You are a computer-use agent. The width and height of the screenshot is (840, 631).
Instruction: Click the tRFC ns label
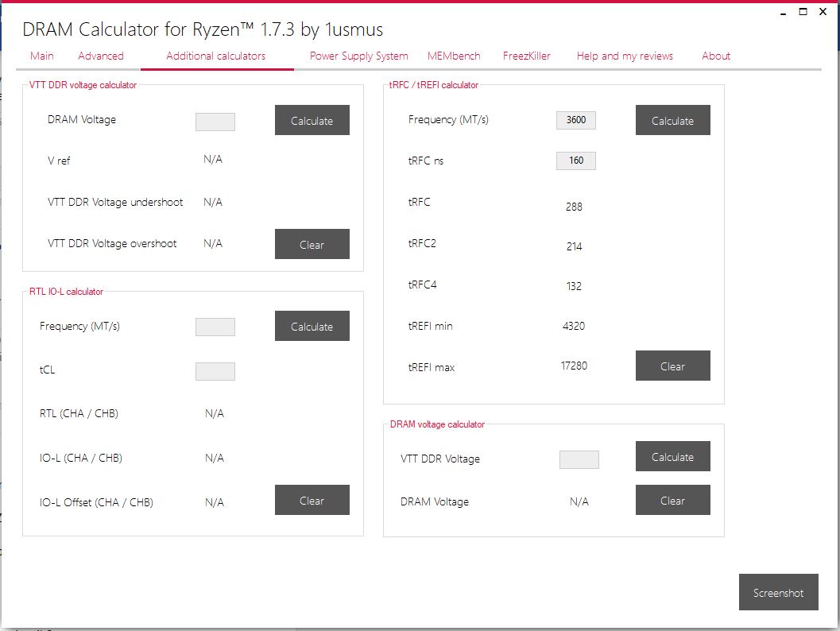pos(426,161)
